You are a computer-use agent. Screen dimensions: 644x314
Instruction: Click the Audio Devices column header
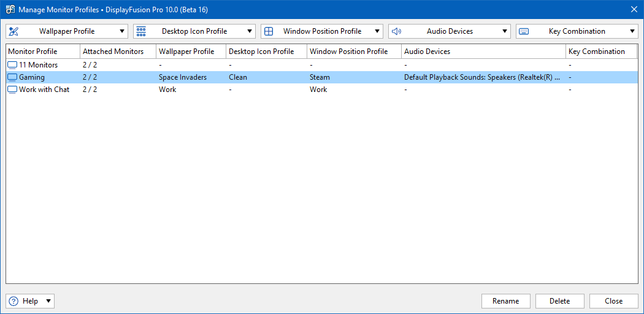pos(483,52)
